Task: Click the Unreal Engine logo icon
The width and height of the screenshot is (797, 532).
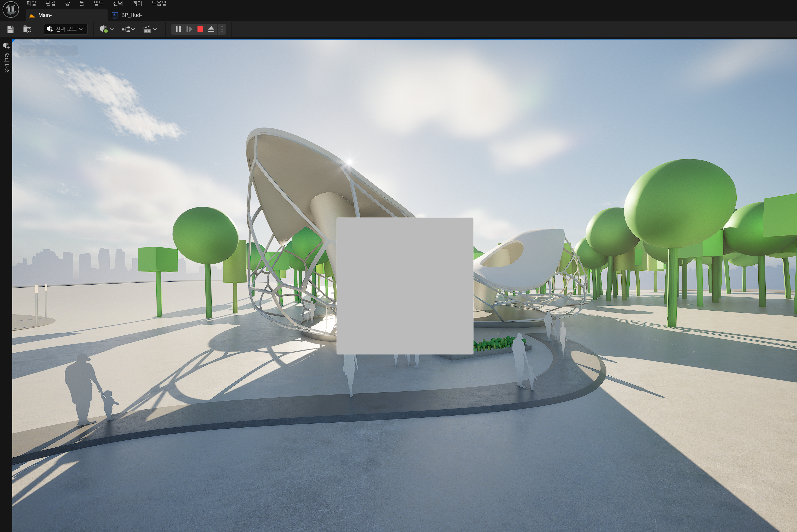Action: pos(10,9)
